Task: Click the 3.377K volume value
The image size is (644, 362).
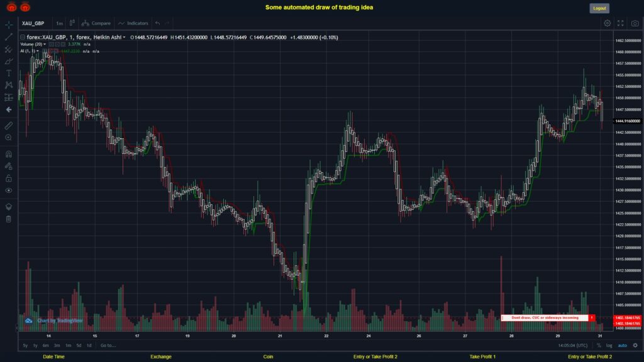Action: coord(74,45)
